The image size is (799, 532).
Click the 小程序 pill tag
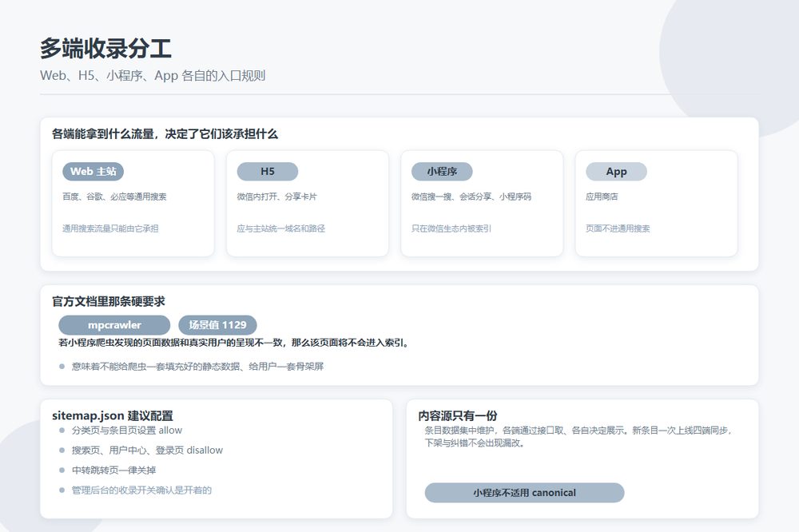[x=442, y=172]
